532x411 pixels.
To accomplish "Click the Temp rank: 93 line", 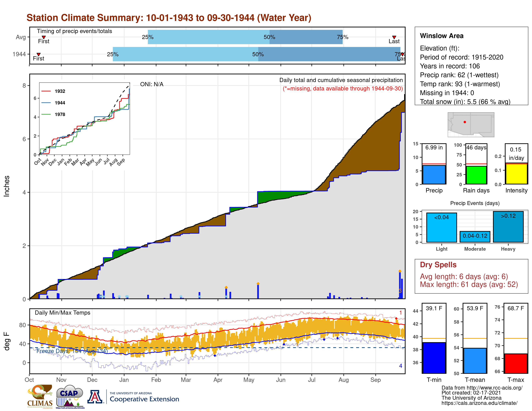I will pyautogui.click(x=460, y=84).
